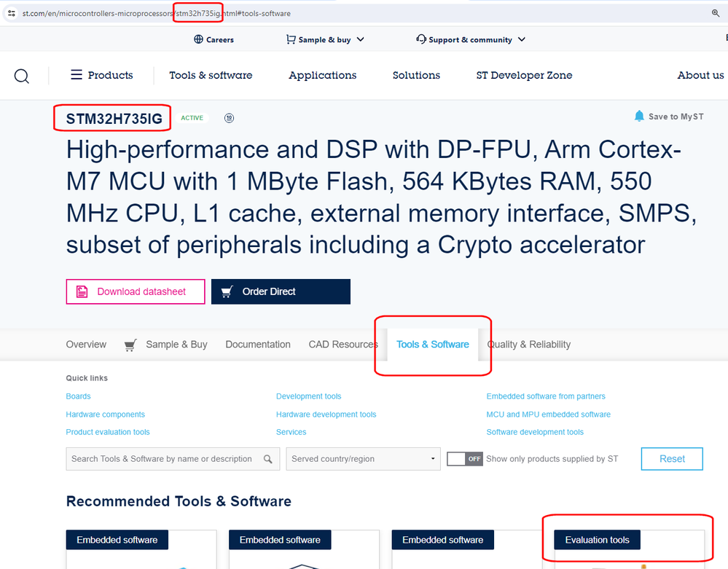Click the headset icon beside Support & community

tap(421, 39)
